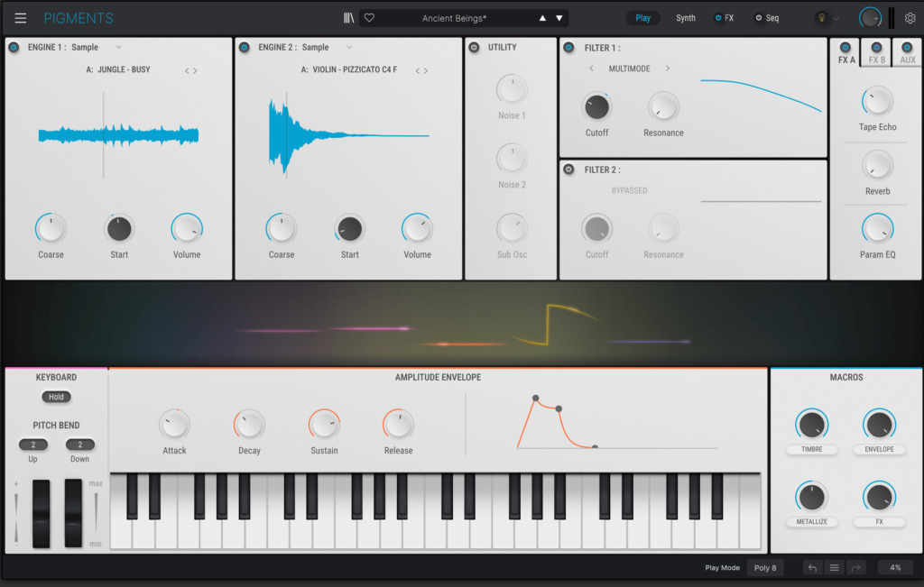Image resolution: width=924 pixels, height=587 pixels.
Task: Click the ENVELOPE macro label
Action: [x=879, y=449]
